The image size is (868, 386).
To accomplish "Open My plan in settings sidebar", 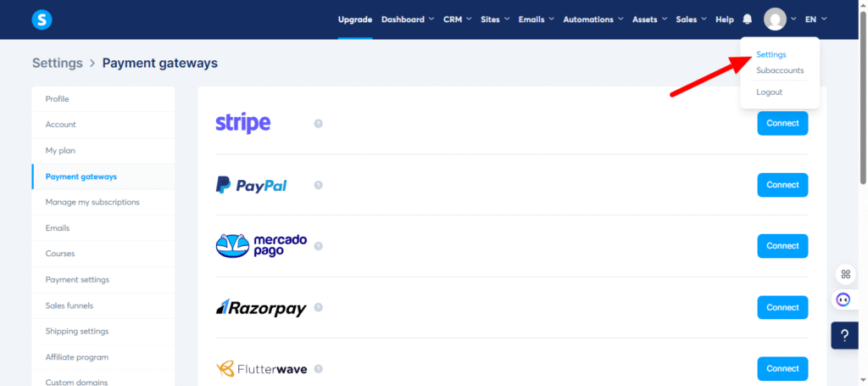I will pos(103,151).
